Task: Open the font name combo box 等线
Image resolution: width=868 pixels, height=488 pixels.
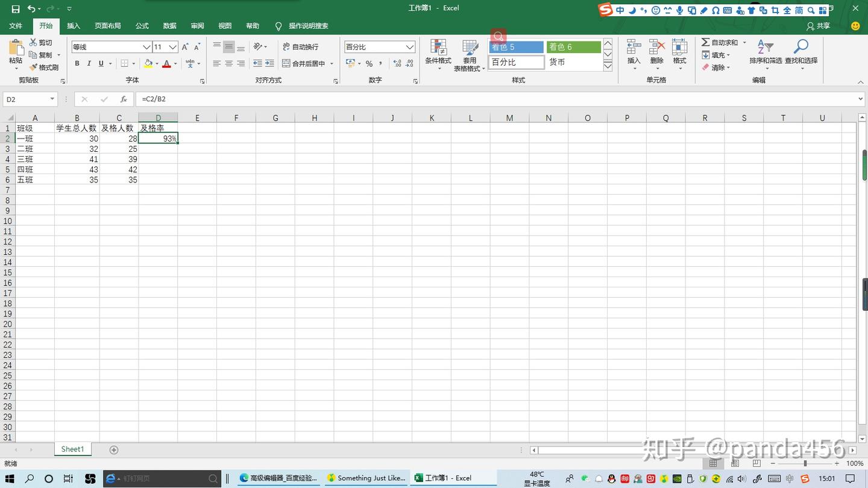Action: tap(111, 47)
